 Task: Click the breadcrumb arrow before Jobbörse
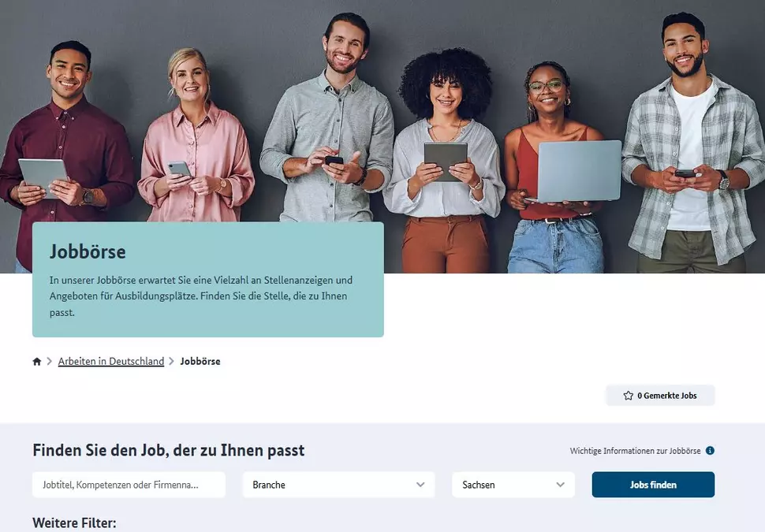(x=171, y=361)
